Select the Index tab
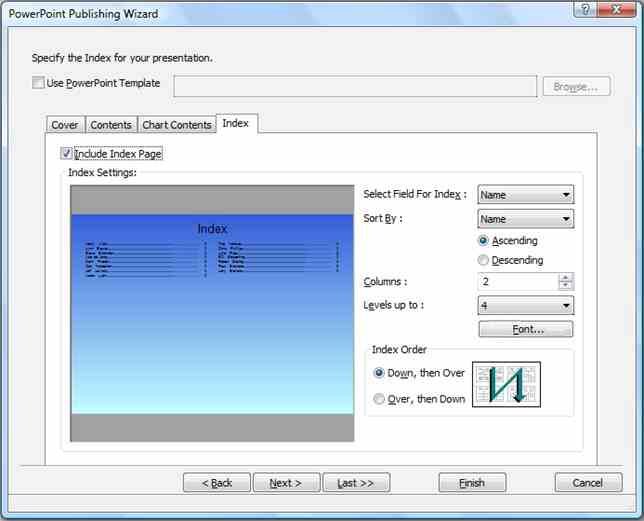Viewport: 644px width, 521px height. [x=236, y=123]
